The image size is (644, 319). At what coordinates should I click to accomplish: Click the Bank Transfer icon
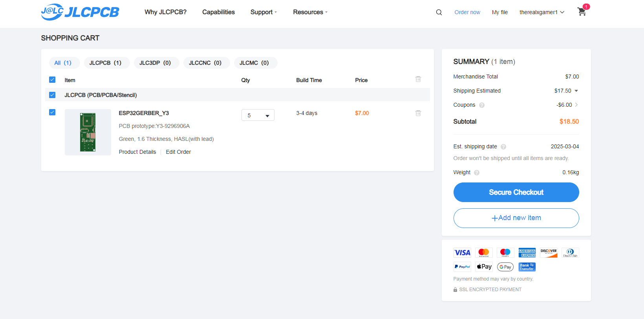pos(527,267)
